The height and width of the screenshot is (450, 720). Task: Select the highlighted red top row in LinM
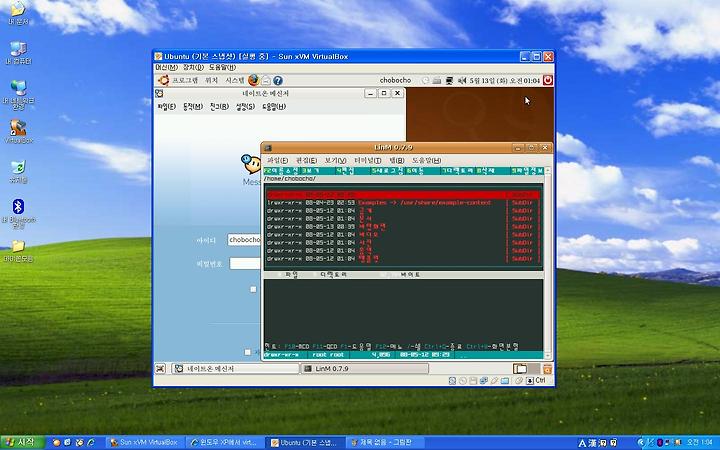tap(402, 195)
